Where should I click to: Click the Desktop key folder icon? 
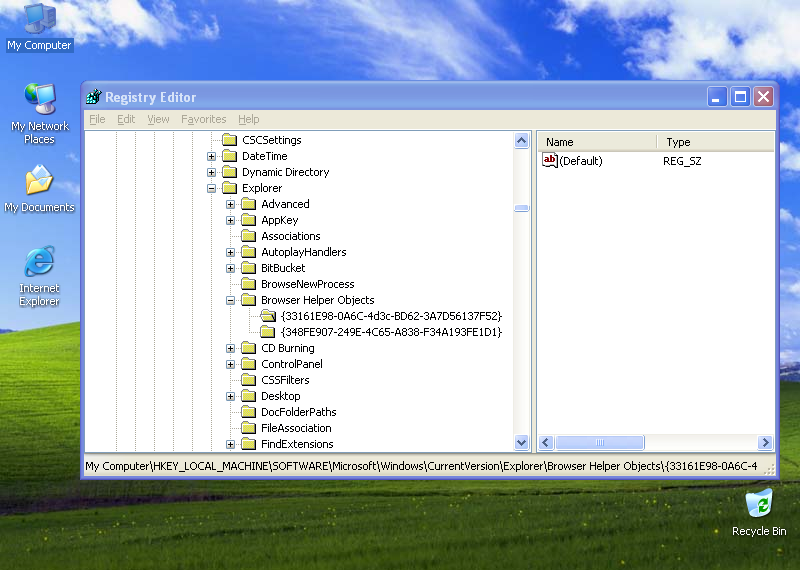248,396
